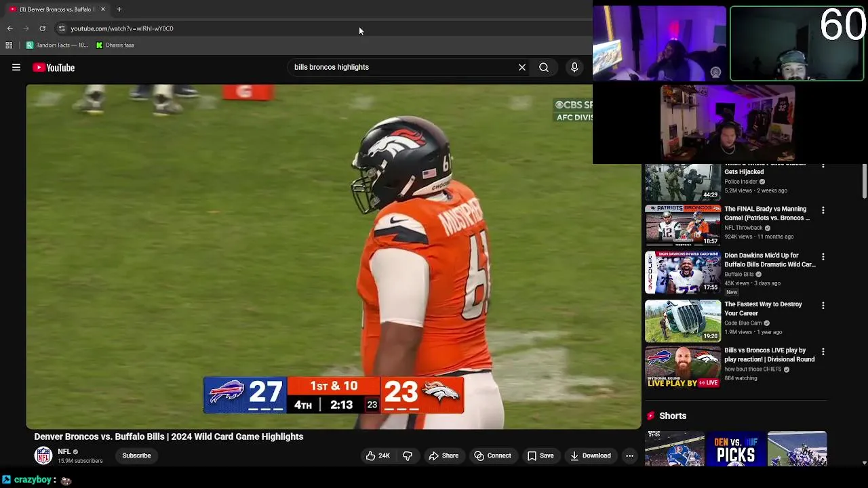Subscribe to the NFL channel

(137, 456)
